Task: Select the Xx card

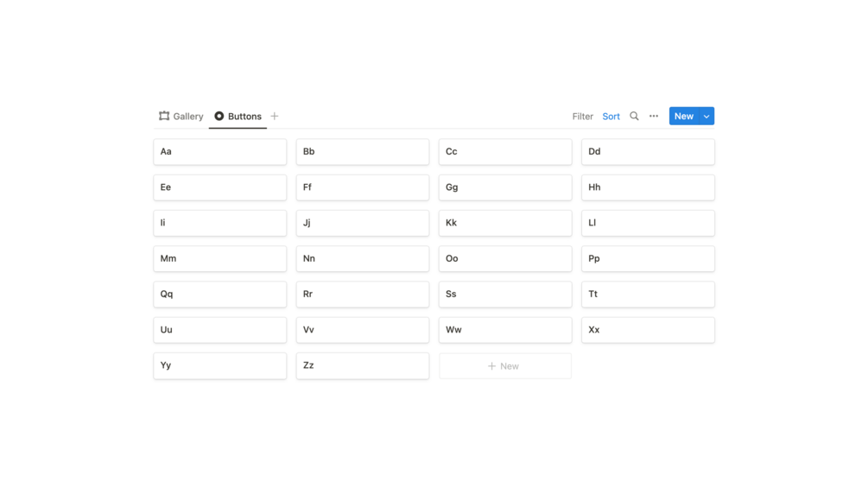Action: click(x=648, y=330)
